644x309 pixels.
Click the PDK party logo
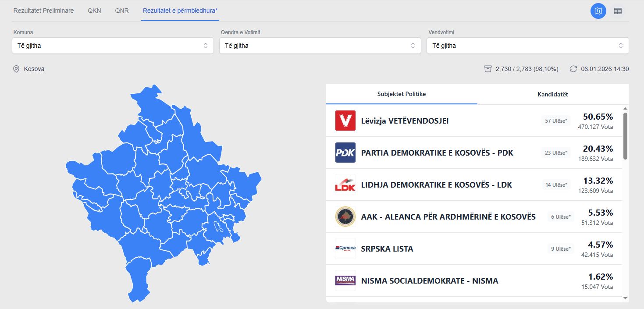345,153
